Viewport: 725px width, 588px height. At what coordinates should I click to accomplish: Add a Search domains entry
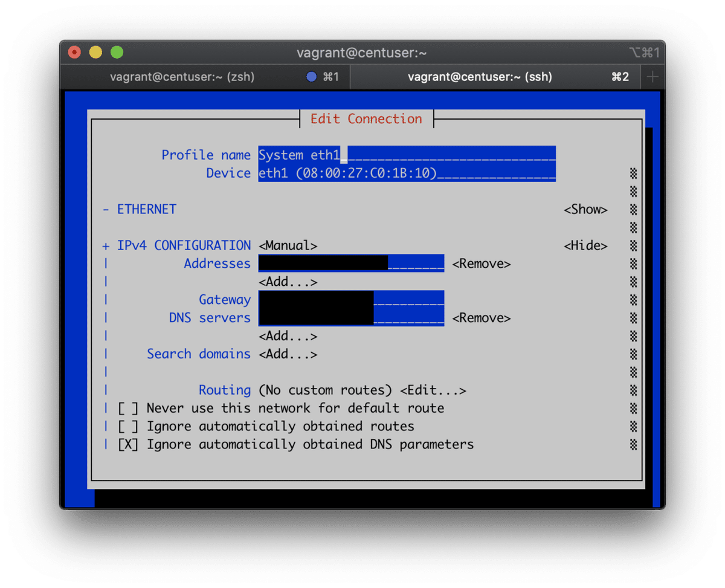pos(288,354)
